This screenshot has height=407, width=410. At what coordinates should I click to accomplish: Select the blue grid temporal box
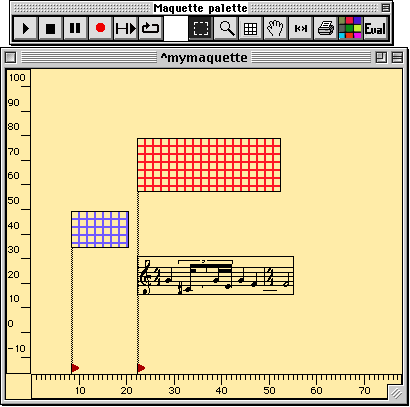click(x=100, y=229)
